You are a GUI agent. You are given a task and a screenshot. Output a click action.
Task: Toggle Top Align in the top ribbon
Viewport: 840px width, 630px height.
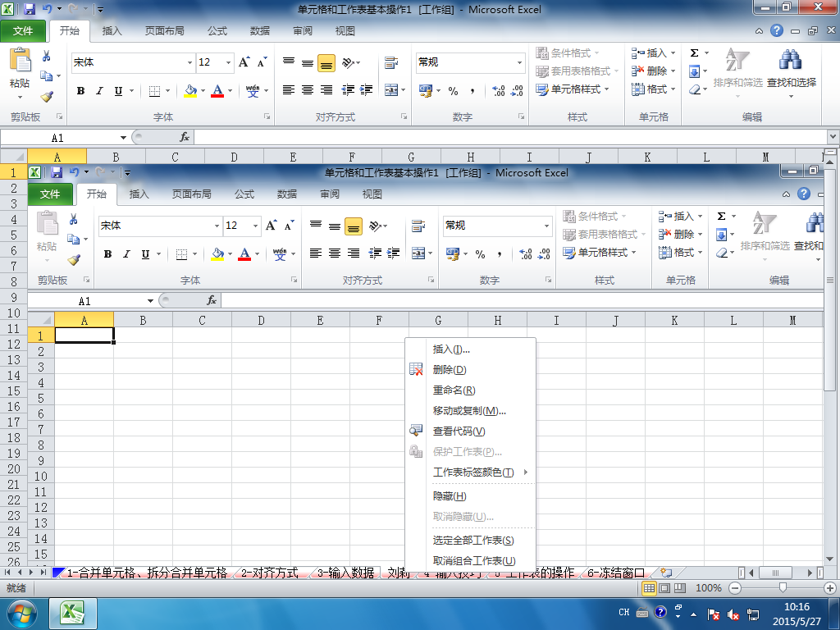coord(289,62)
